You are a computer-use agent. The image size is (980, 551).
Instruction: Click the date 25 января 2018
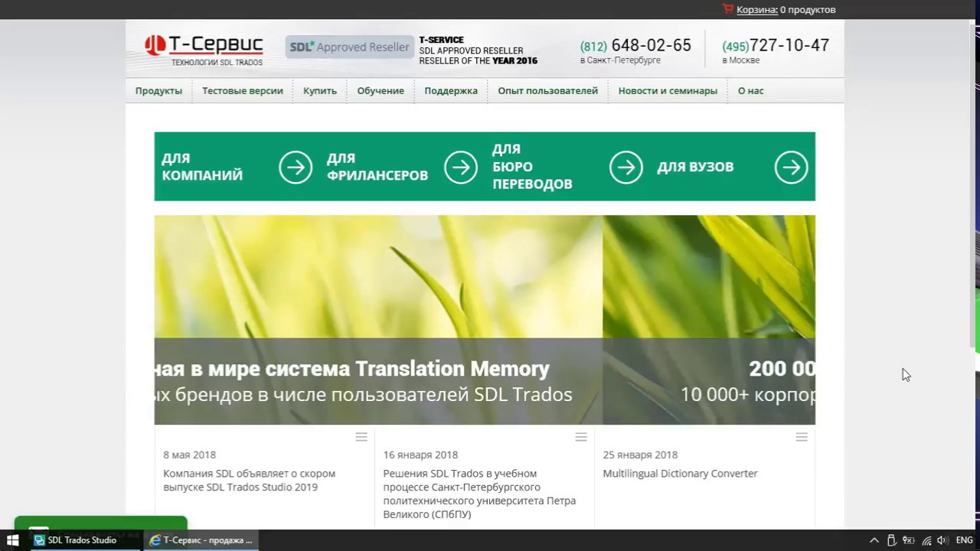(640, 455)
